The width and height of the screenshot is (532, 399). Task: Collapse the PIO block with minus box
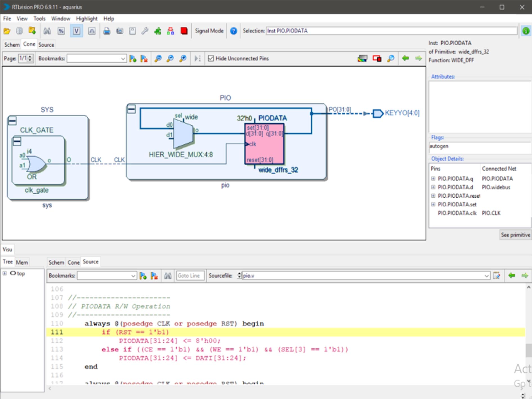tap(131, 109)
